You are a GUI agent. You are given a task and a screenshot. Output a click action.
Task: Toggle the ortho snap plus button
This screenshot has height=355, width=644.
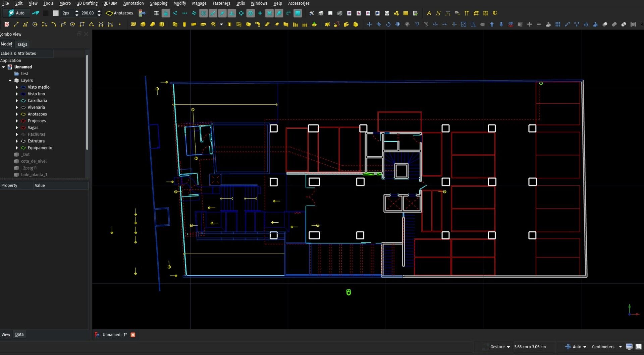(260, 13)
